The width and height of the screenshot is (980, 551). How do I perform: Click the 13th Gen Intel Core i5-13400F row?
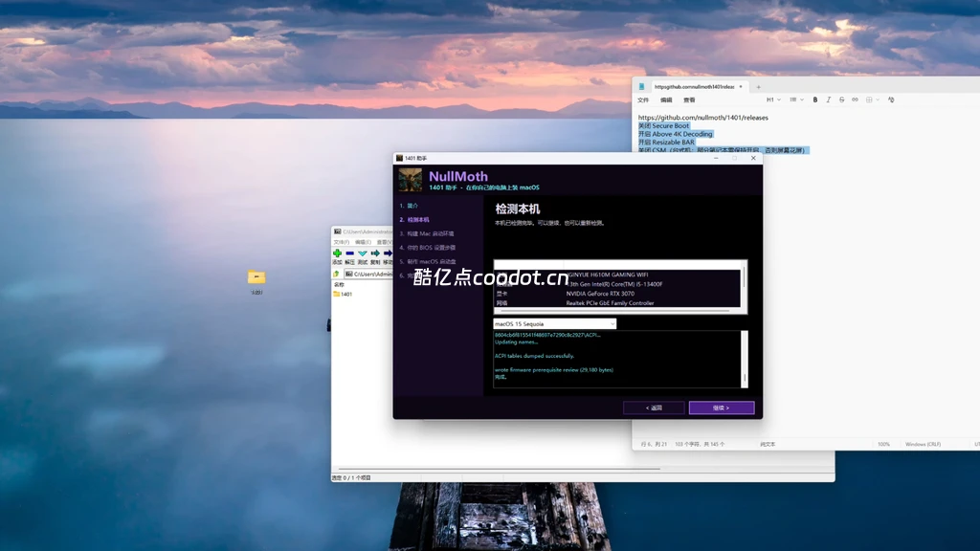point(617,284)
